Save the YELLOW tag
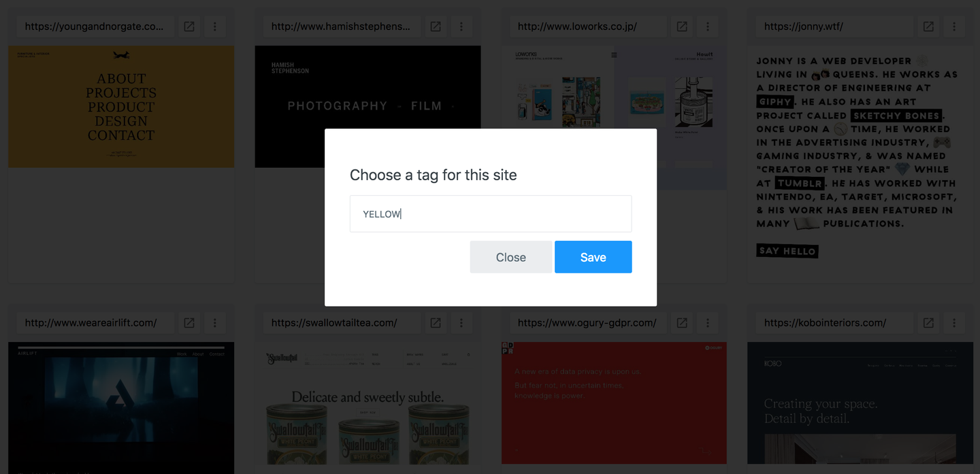This screenshot has width=980, height=474. [593, 257]
